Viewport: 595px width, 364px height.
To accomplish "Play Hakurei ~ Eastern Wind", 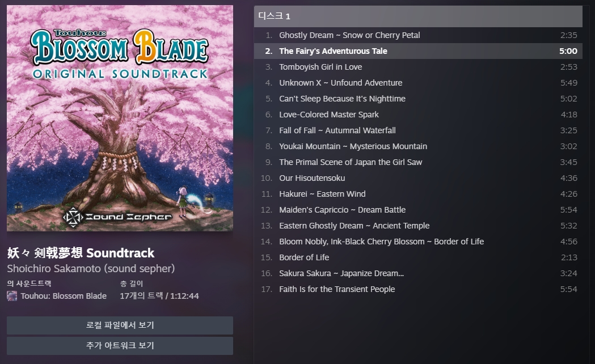I will point(418,194).
